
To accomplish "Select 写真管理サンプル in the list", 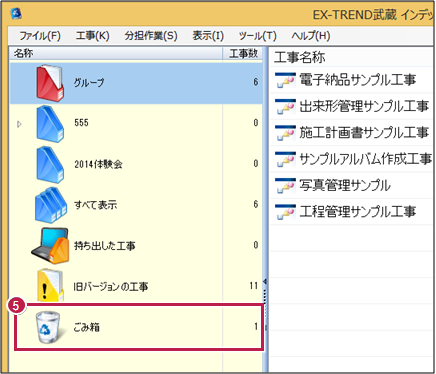I will point(345,185).
